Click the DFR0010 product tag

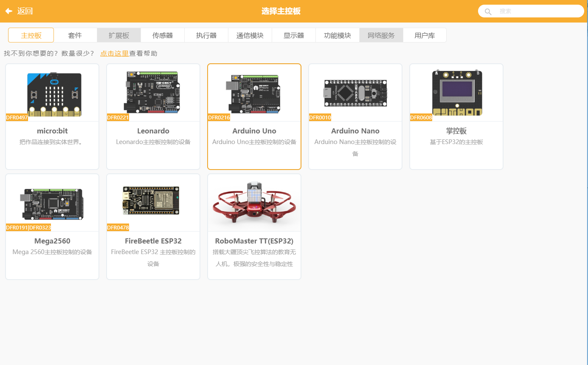click(320, 118)
